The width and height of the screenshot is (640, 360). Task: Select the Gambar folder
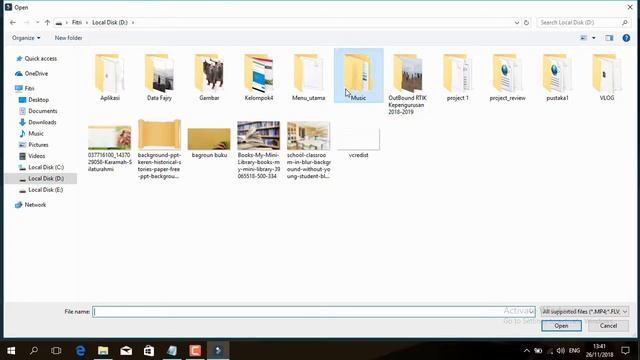point(209,78)
